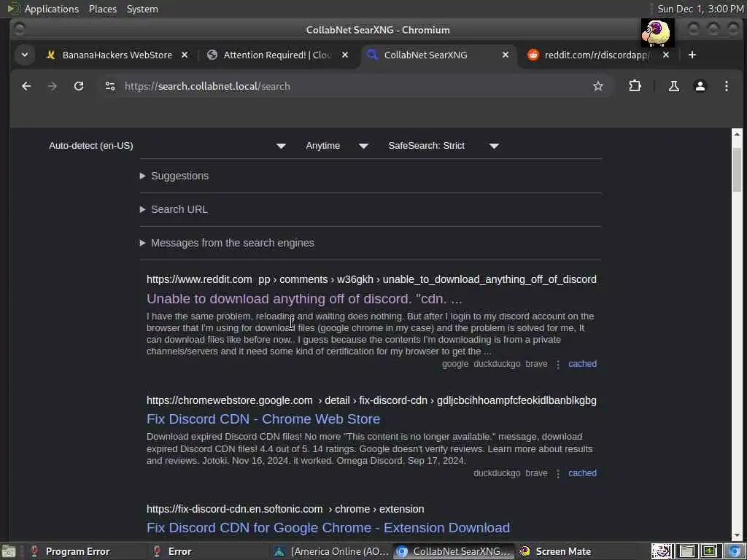The height and width of the screenshot is (560, 747).
Task: Open a new tab with plus button
Action: coord(692,55)
